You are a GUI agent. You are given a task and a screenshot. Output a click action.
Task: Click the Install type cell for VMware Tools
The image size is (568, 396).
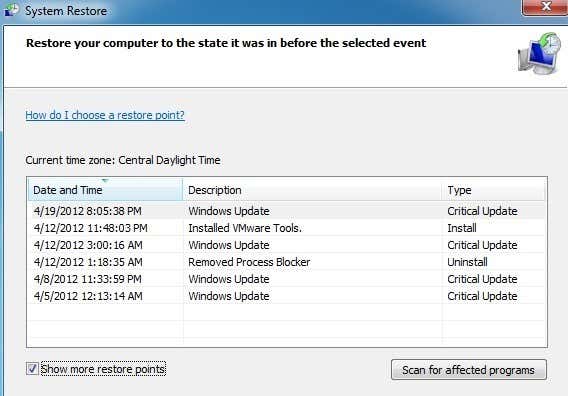462,228
